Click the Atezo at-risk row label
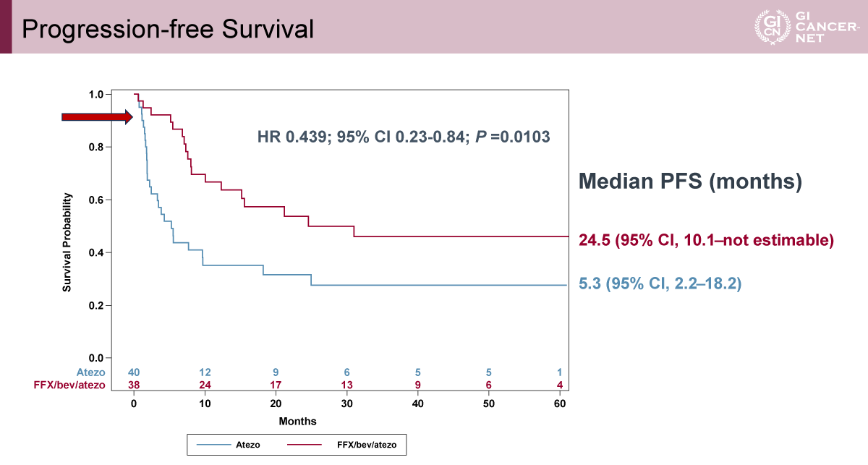The width and height of the screenshot is (868, 465). 91,373
